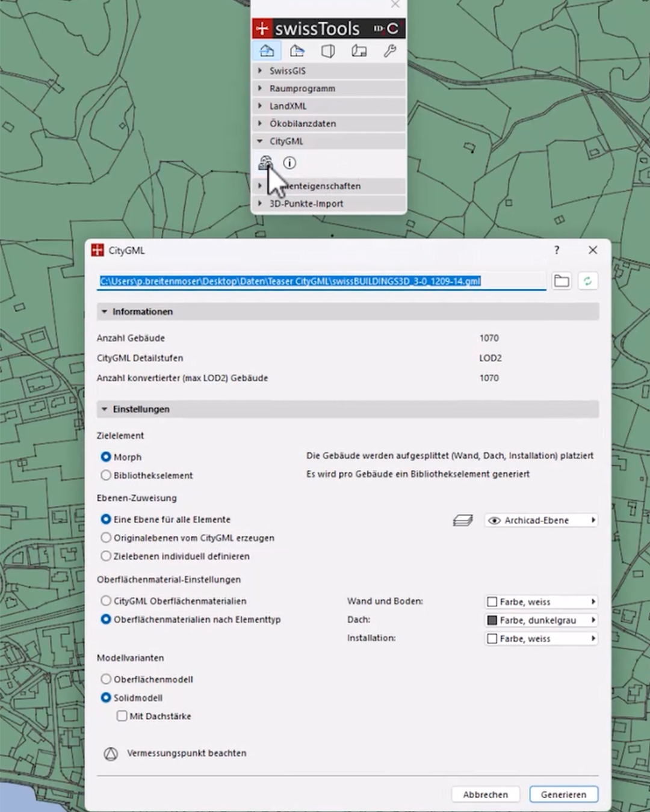Image resolution: width=650 pixels, height=812 pixels.
Task: Click dark gray swatch for Dach
Action: [492, 620]
